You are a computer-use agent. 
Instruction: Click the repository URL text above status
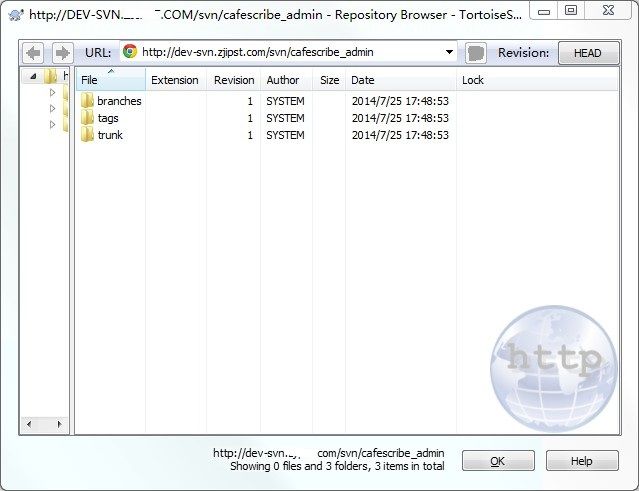tap(328, 453)
